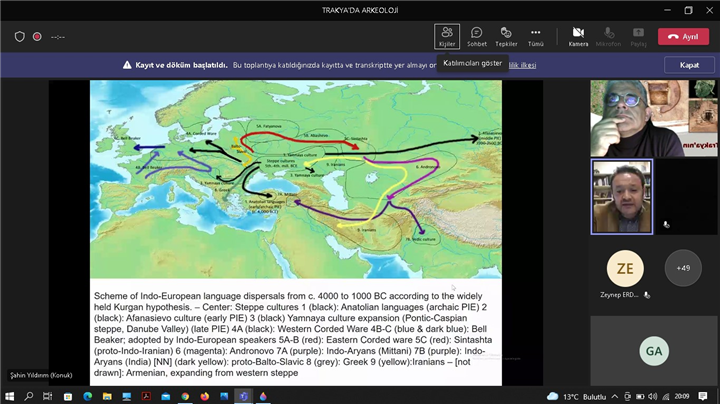Click the Microsoft Teams taskbar icon
This screenshot has width=720, height=404.
click(243, 396)
